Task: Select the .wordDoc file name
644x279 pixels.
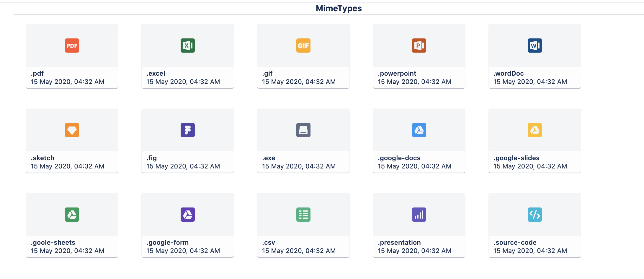Action: pyautogui.click(x=509, y=73)
